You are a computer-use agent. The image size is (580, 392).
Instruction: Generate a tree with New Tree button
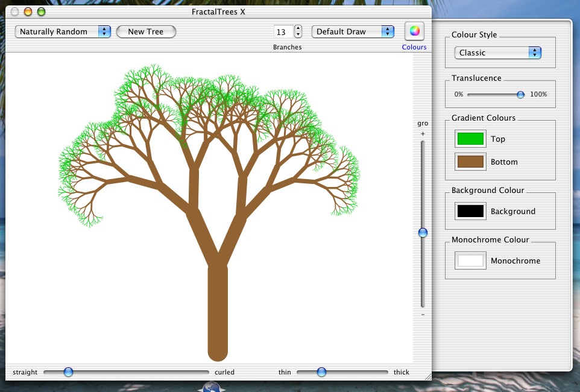point(146,31)
